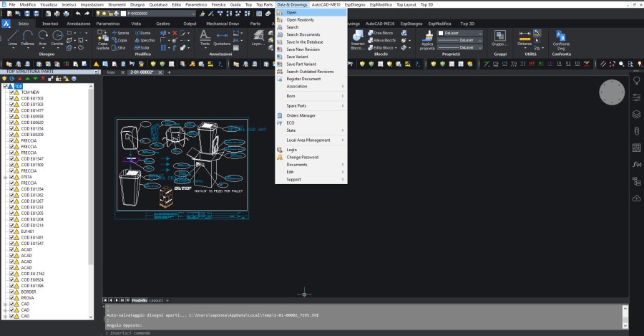Switch to the Mechanical Draw ribbon tab

point(224,23)
